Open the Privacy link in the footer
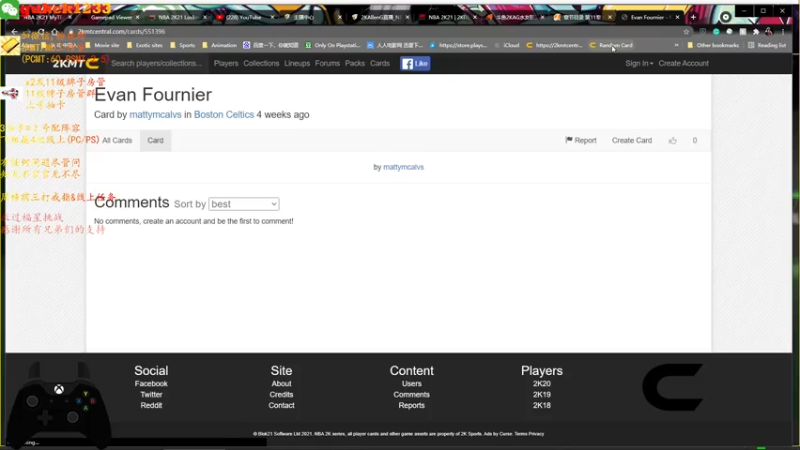800x450 pixels. coord(536,434)
